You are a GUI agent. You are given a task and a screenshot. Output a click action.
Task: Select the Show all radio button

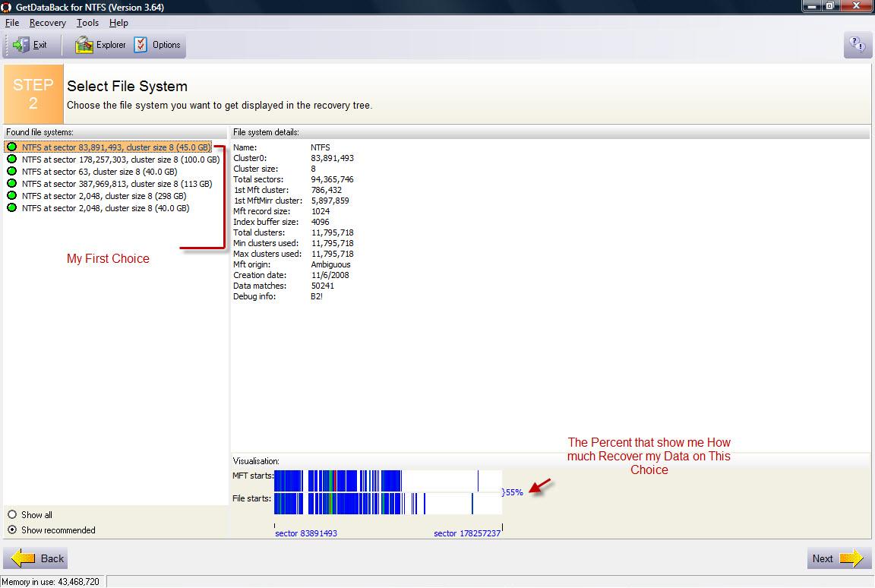pos(11,514)
